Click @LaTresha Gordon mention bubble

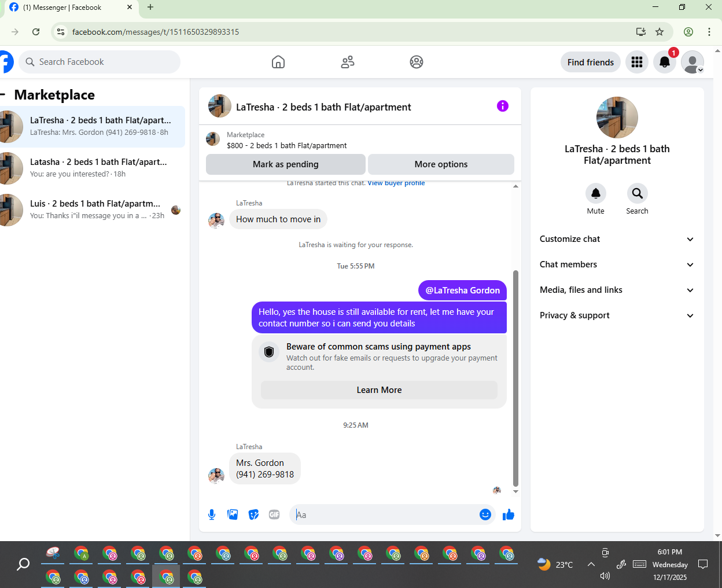[462, 291]
